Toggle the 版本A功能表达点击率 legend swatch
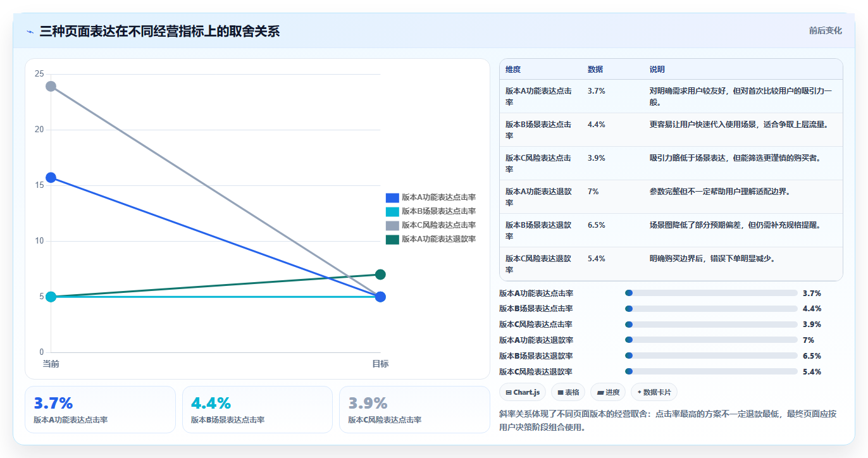The width and height of the screenshot is (868, 458). click(x=392, y=197)
